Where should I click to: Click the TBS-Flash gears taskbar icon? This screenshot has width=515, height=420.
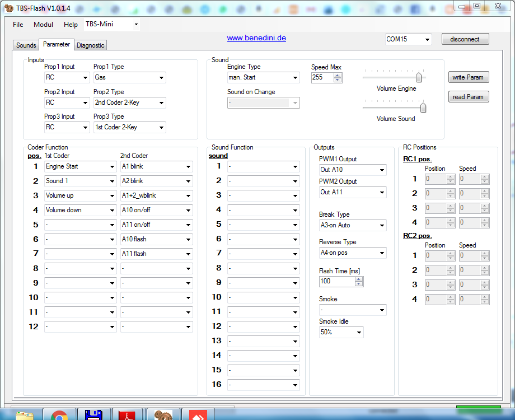(x=163, y=416)
